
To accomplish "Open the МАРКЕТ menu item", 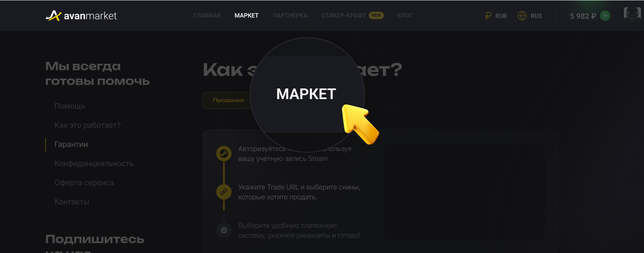I will pos(246,16).
